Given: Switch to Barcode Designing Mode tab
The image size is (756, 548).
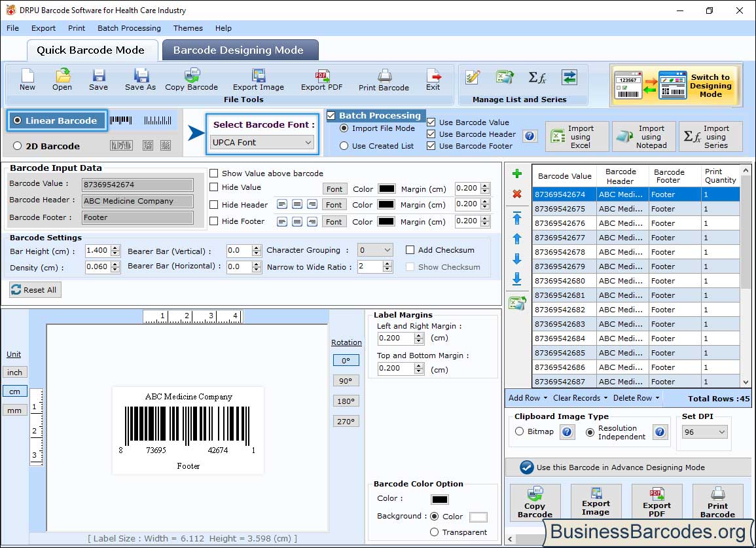Looking at the screenshot, I should tap(240, 50).
